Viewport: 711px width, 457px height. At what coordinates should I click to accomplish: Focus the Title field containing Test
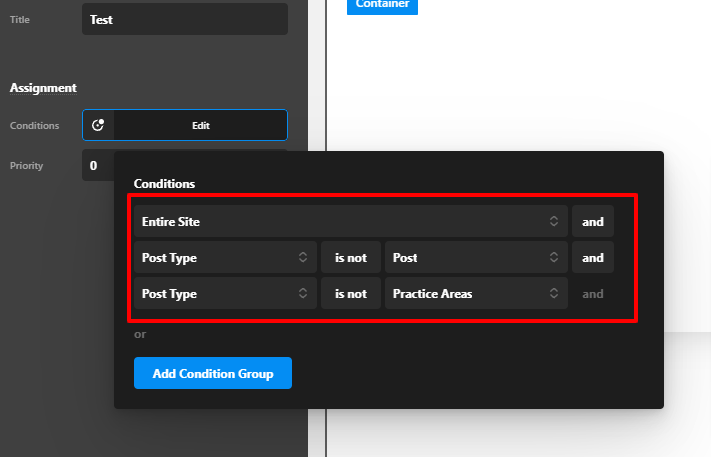[184, 19]
